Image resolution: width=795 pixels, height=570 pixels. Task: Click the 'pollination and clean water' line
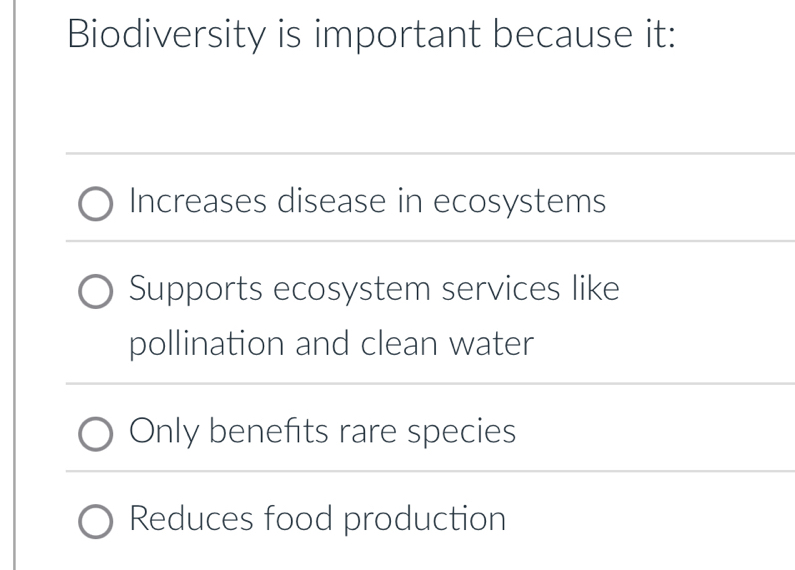coord(332,344)
